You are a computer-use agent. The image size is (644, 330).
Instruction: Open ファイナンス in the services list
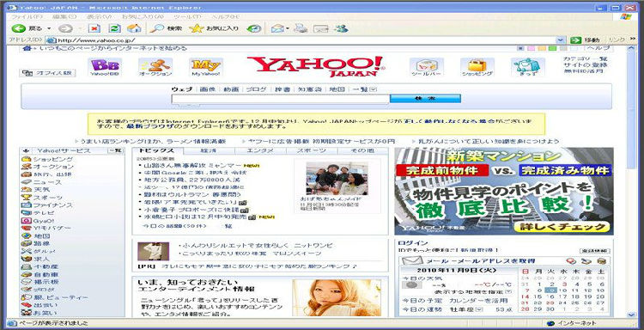point(53,205)
